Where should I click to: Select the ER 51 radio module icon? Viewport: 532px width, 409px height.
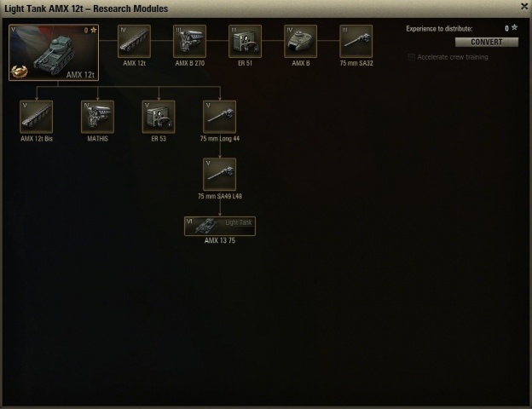coord(245,41)
